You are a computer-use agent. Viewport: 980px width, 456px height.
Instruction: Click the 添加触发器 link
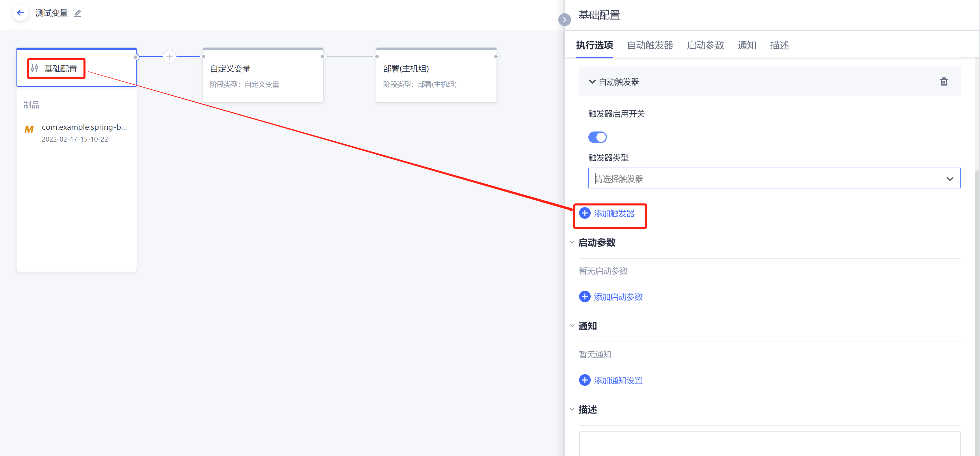(x=614, y=214)
